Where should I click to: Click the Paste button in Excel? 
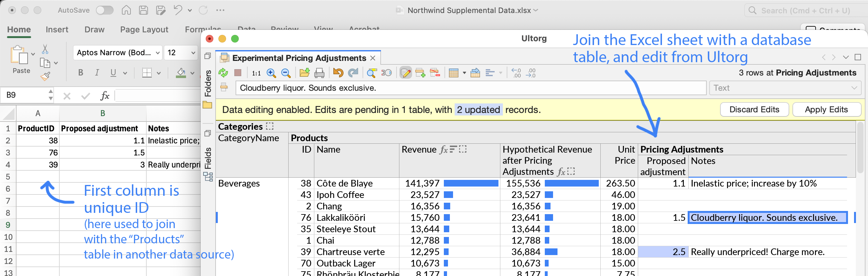(21, 60)
